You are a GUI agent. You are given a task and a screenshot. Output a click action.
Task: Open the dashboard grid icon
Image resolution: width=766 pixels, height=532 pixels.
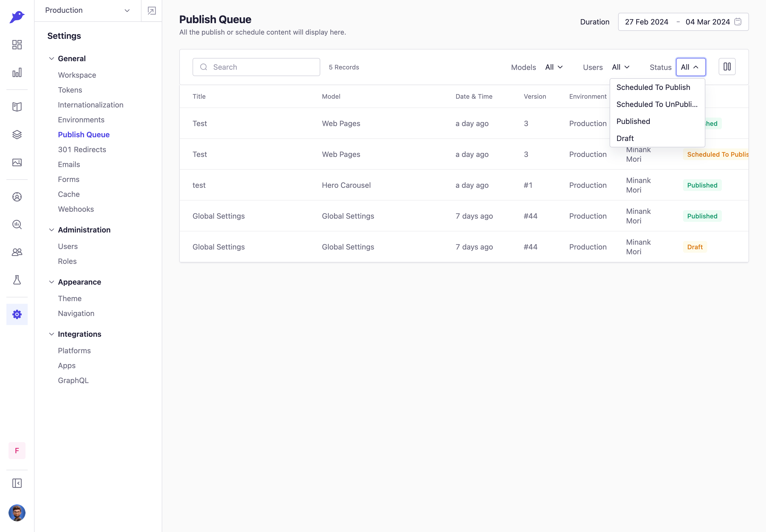[17, 45]
